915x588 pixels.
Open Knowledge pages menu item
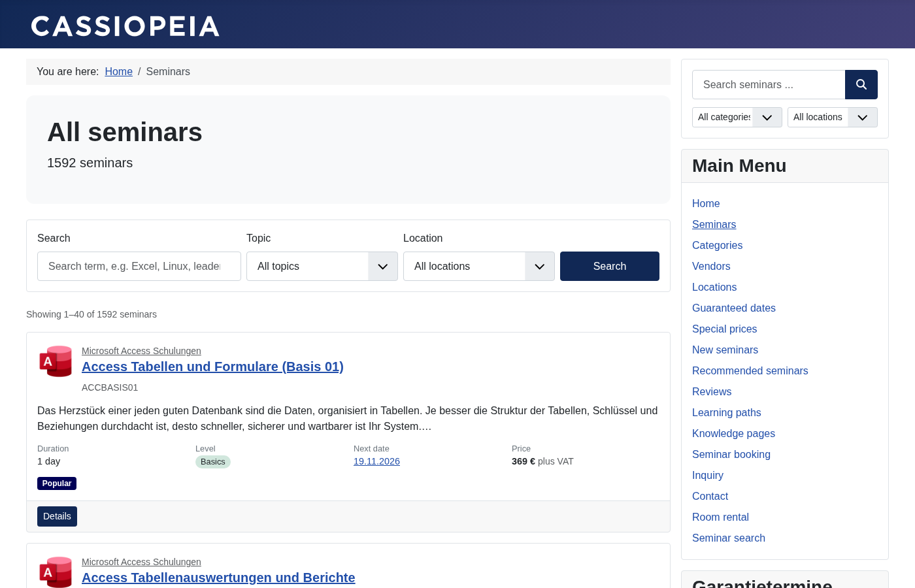click(x=733, y=434)
